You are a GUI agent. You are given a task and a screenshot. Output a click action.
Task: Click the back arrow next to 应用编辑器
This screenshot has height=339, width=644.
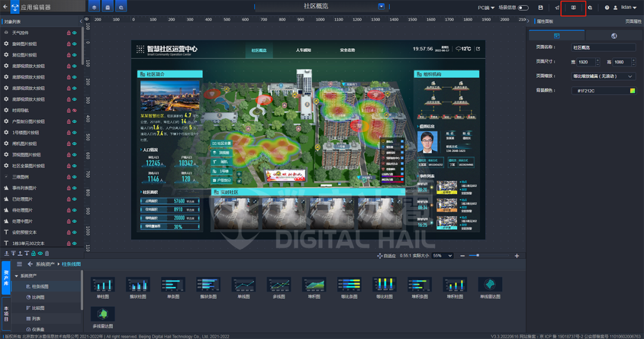[x=5, y=7]
